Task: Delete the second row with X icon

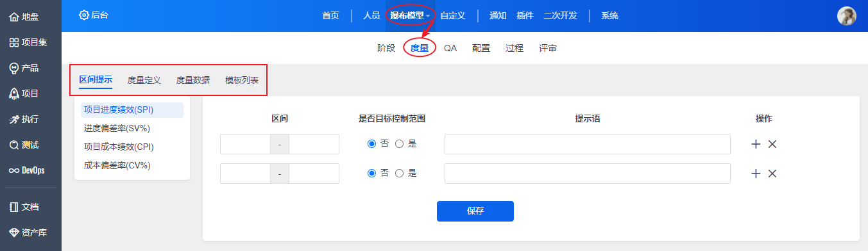Action: pyautogui.click(x=772, y=174)
